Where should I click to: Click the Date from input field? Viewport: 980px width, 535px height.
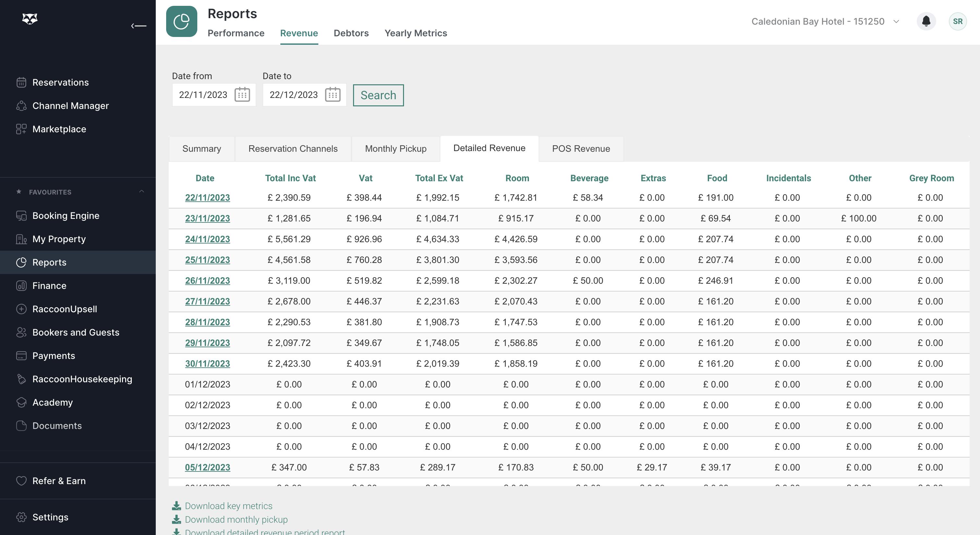tap(203, 95)
